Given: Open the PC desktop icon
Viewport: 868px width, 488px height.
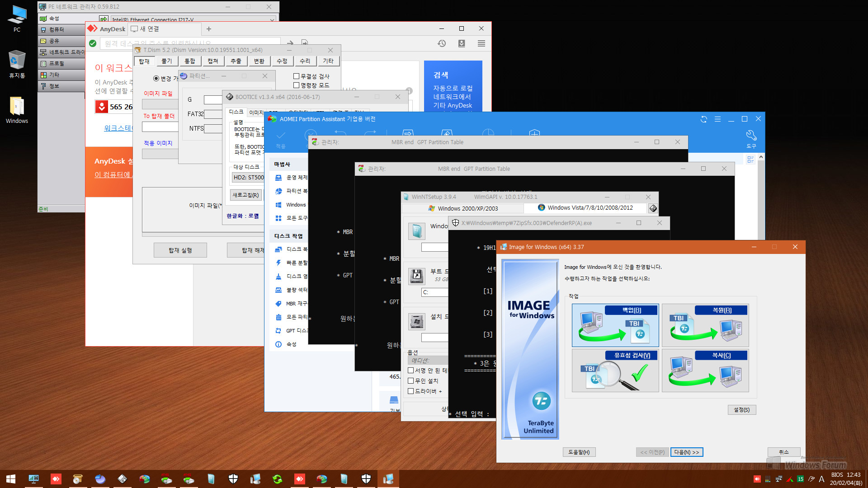Looking at the screenshot, I should [x=17, y=18].
